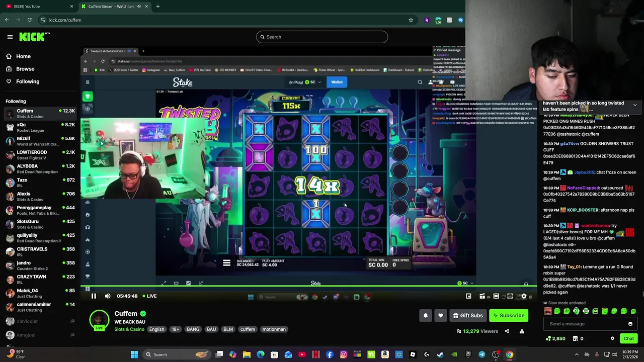Click Windows taskbar Search box
Image resolution: width=644 pixels, height=362 pixels.
point(176,355)
